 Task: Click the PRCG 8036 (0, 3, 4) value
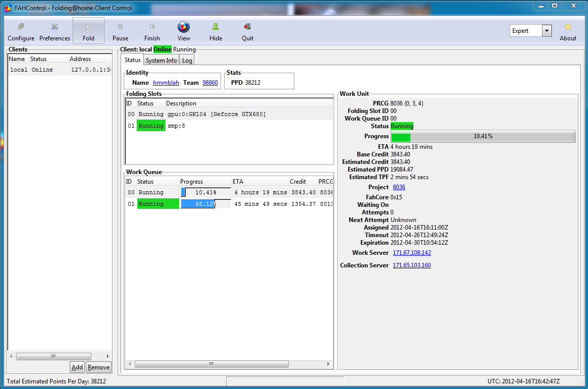pyautogui.click(x=407, y=103)
